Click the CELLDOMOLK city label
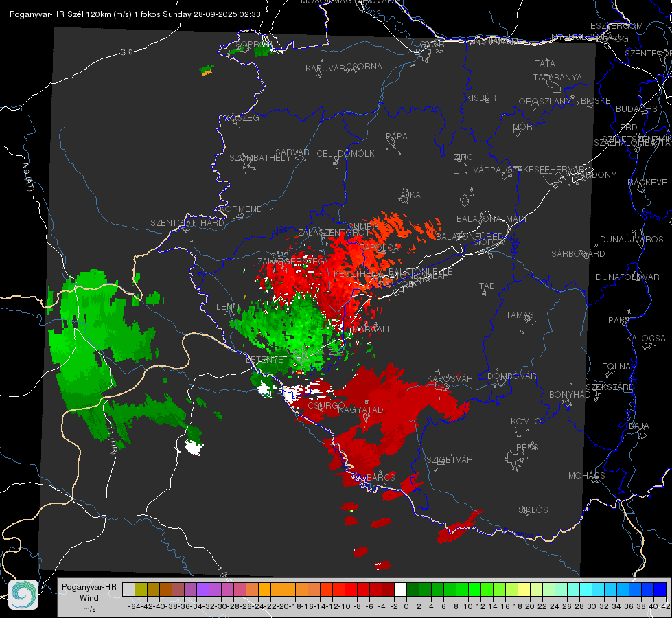Image resolution: width=672 pixels, height=618 pixels. pyautogui.click(x=345, y=154)
